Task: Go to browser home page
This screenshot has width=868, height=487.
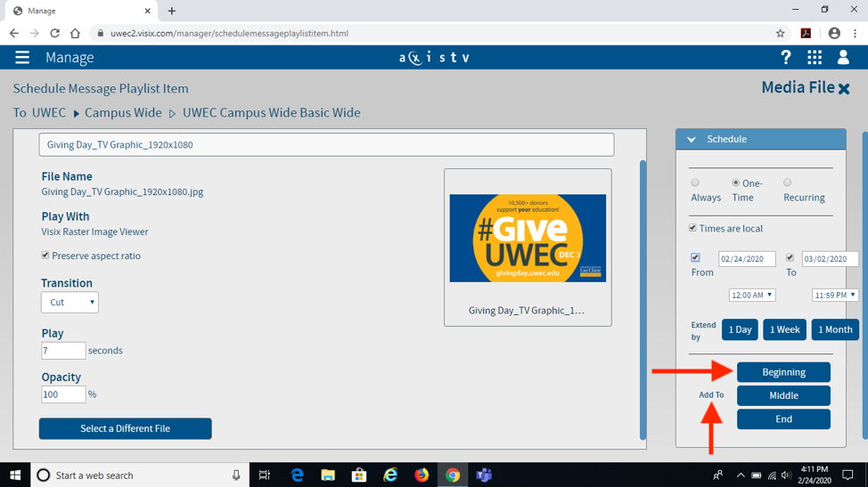Action: tap(75, 33)
